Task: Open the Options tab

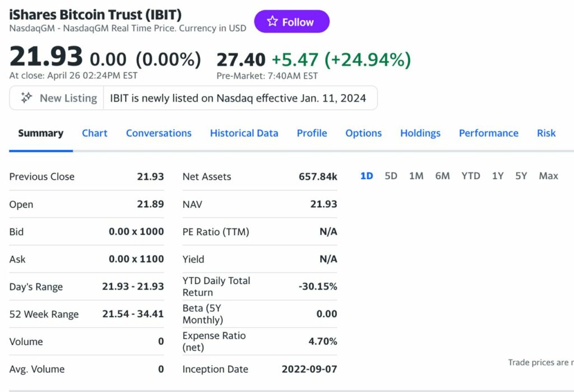Action: [x=363, y=133]
